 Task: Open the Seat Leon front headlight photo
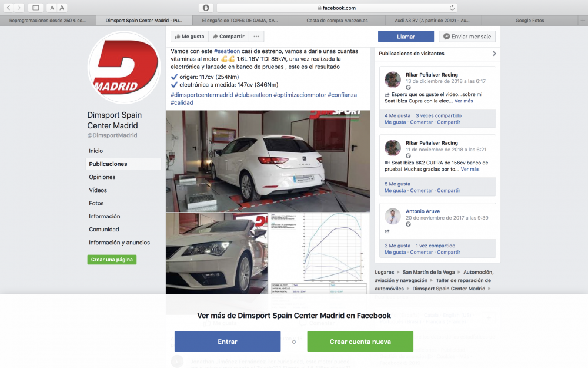pyautogui.click(x=217, y=254)
